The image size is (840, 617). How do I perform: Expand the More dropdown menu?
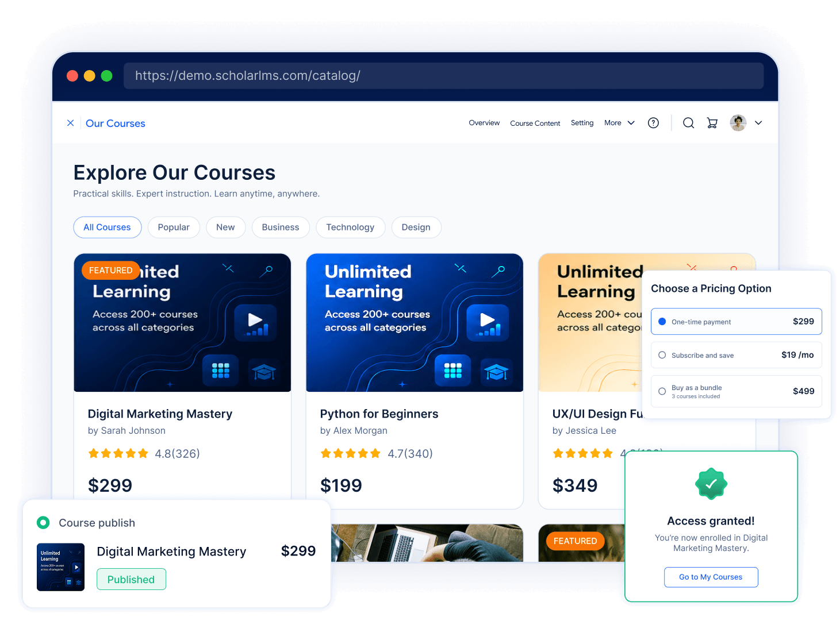tap(619, 123)
